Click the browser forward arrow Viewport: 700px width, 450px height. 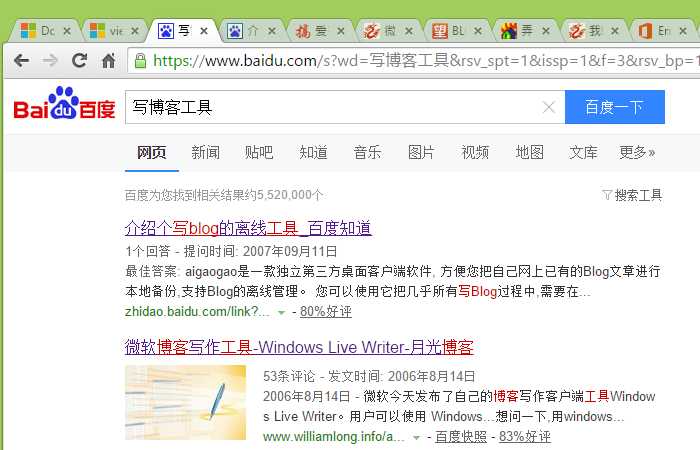[x=50, y=60]
